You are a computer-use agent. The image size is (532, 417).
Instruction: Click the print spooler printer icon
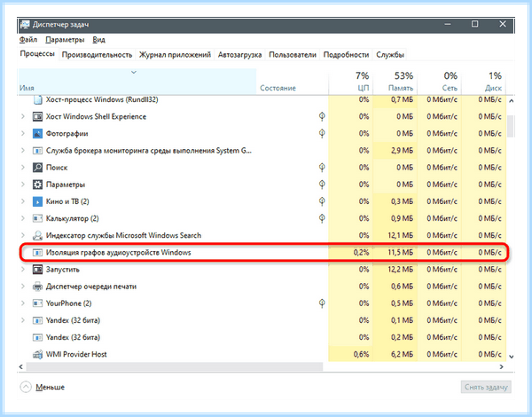(x=37, y=287)
